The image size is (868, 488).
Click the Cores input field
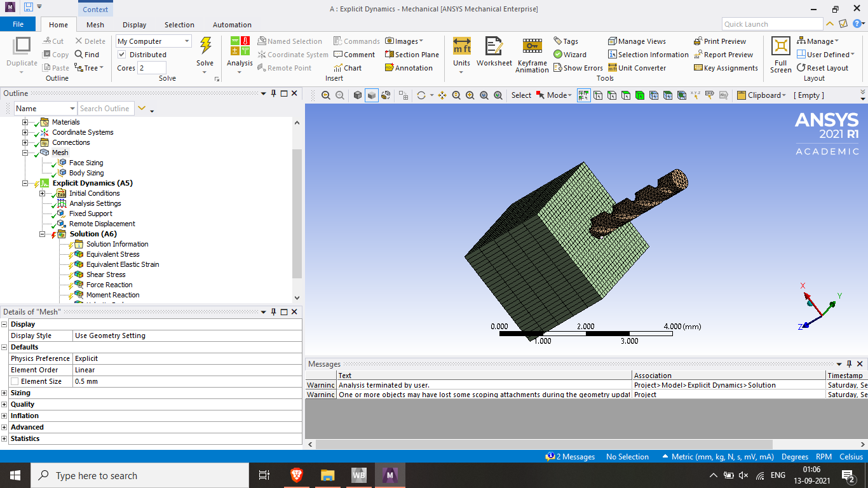[x=152, y=68]
